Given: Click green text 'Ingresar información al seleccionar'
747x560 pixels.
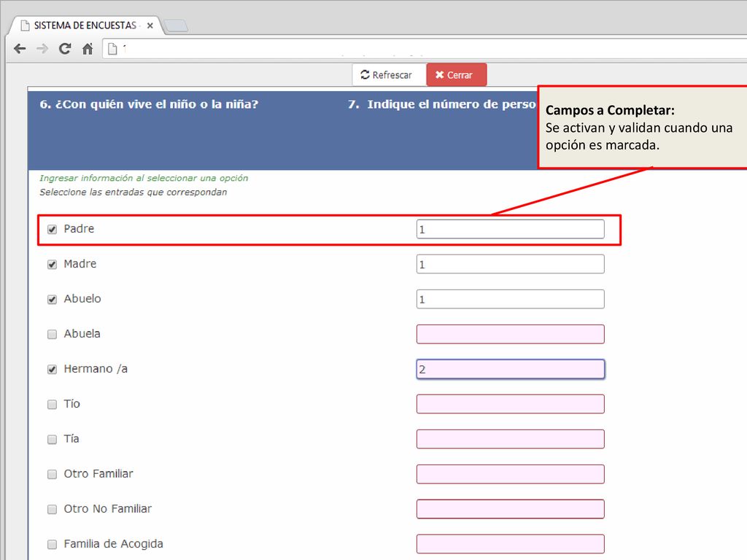Looking at the screenshot, I should (x=144, y=178).
